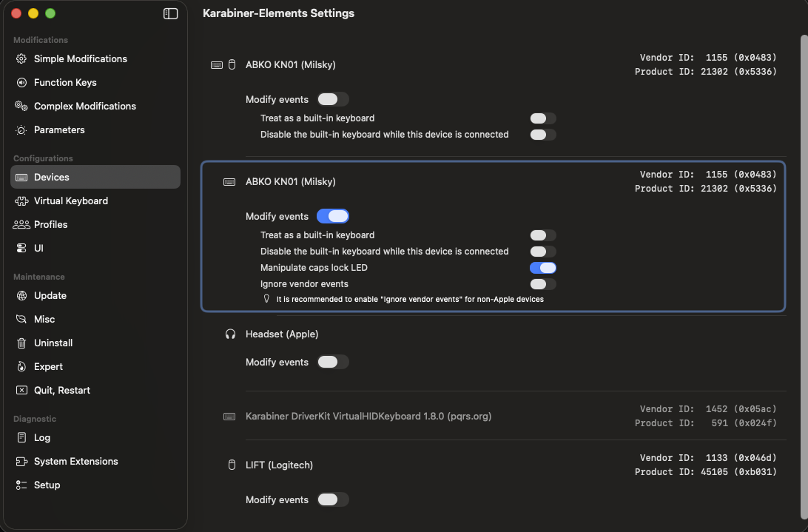Click the Karabiner-Elements Settings title

pyautogui.click(x=278, y=13)
